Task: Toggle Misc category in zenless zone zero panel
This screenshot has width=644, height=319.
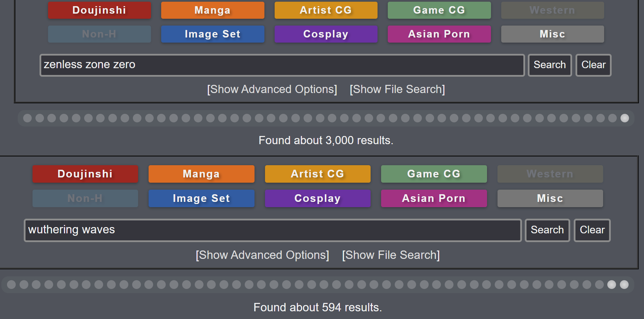Action: pos(552,34)
